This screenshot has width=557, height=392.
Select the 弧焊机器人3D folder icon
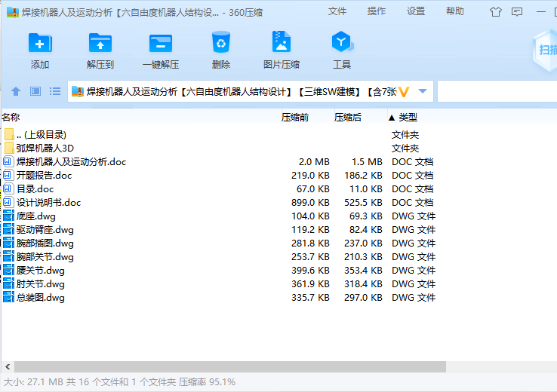point(10,148)
